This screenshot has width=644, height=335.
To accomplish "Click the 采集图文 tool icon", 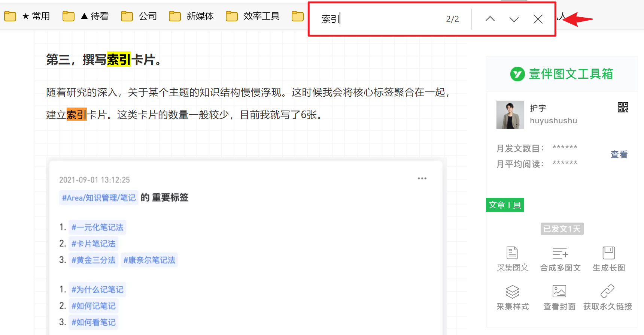I will tap(512, 253).
